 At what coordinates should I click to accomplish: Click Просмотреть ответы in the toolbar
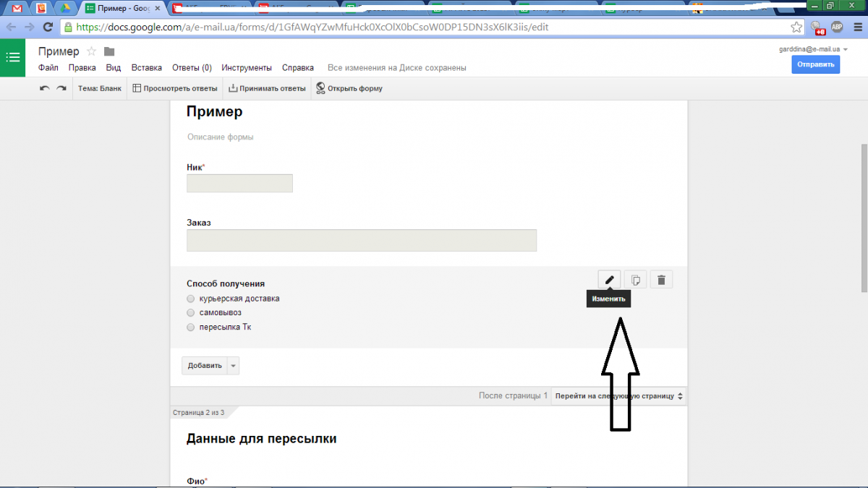(175, 88)
